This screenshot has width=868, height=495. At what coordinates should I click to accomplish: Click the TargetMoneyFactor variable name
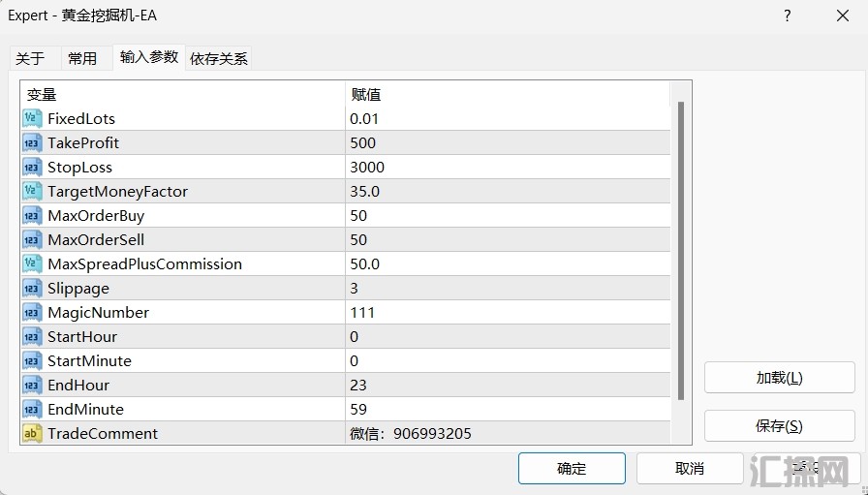[118, 192]
